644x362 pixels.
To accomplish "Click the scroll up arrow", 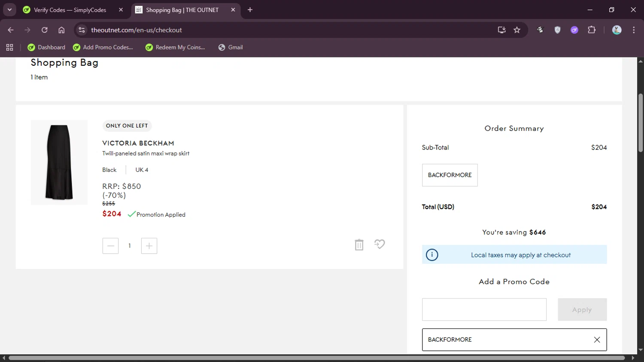I will 640,61.
